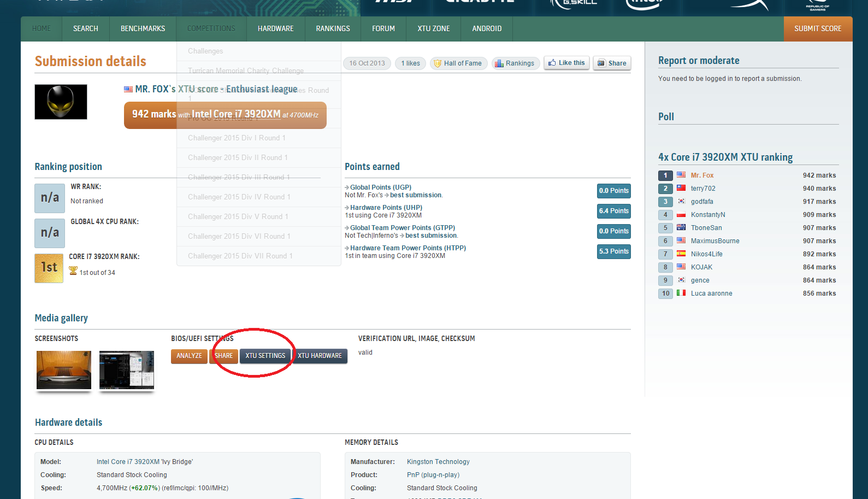This screenshot has height=499, width=868.
Task: Click the XTU SETTINGS button
Action: (x=265, y=356)
